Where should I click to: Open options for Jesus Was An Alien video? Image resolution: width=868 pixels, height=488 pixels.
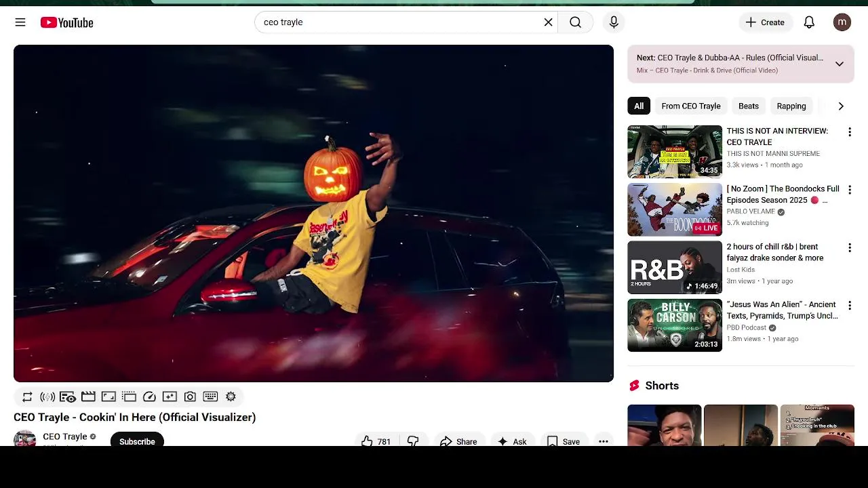[x=849, y=306]
